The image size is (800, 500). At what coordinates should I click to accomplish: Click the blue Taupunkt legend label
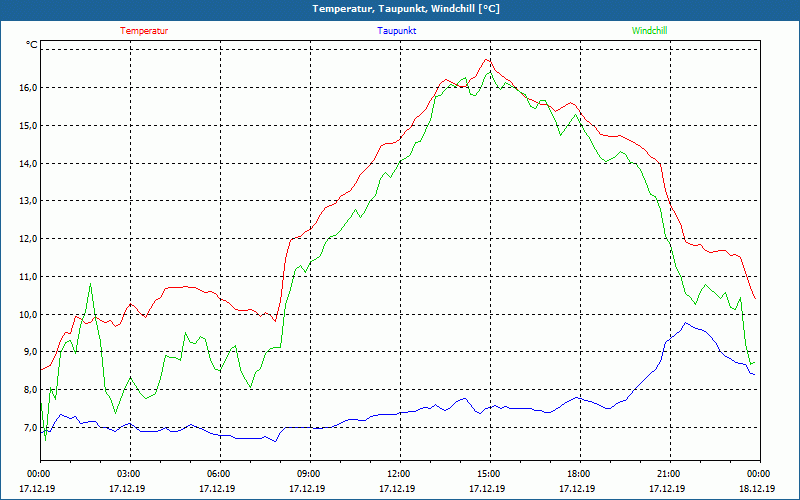click(396, 31)
